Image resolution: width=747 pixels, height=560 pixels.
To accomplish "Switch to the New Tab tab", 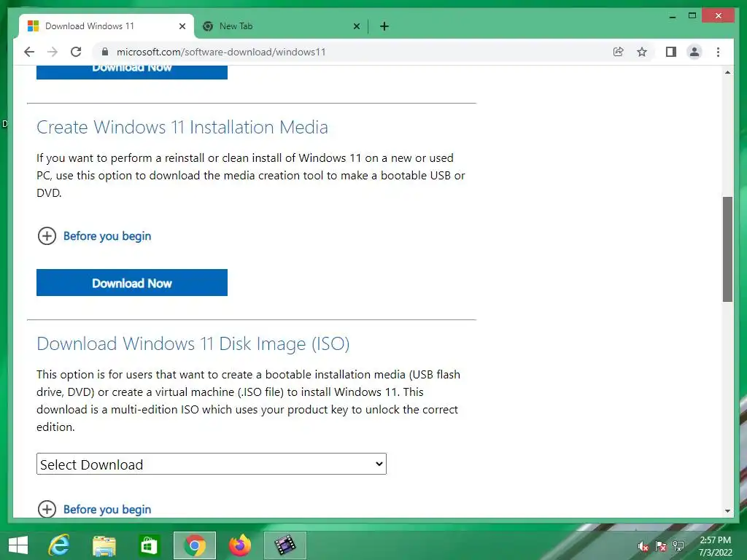I will 281,26.
